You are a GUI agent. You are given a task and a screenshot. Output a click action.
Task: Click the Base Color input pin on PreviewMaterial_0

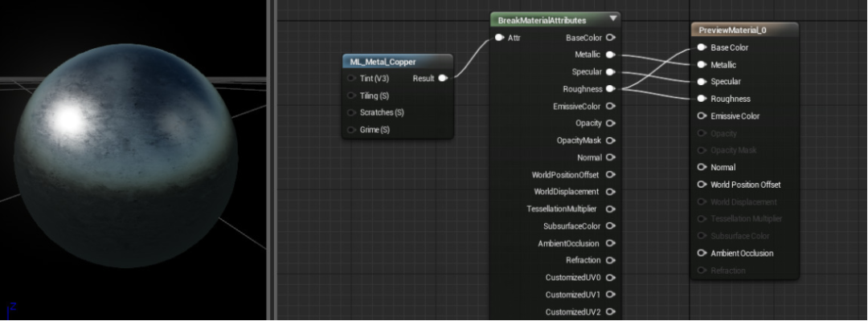pyautogui.click(x=702, y=47)
